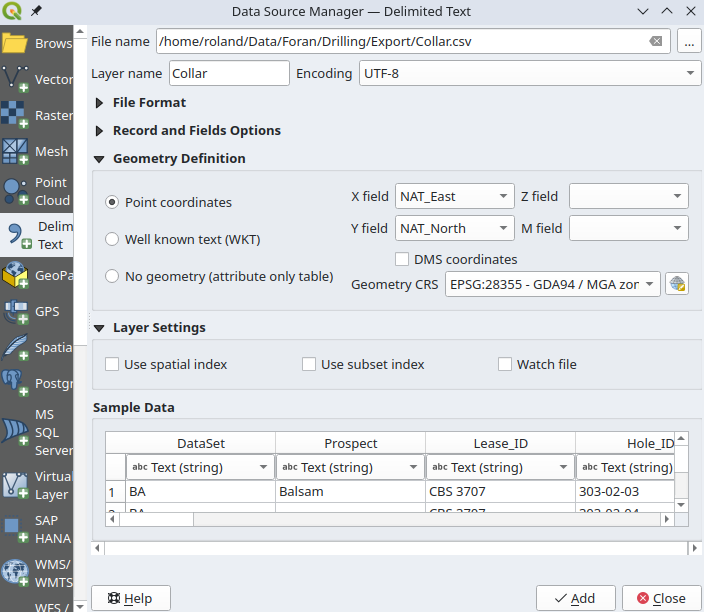Click the dialog's bottom scroll left arrow
Image resolution: width=704 pixels, height=612 pixels.
(x=97, y=548)
